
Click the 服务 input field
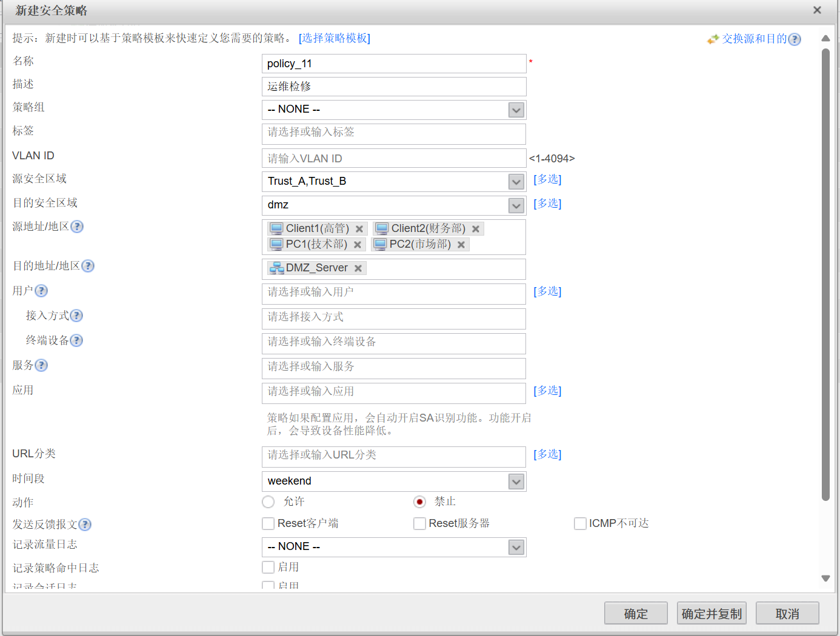(x=394, y=368)
